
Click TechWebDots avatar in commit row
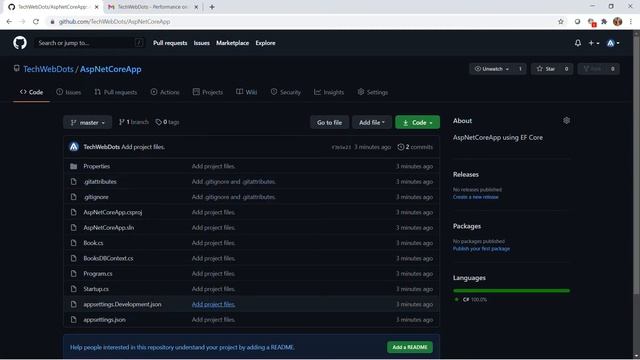tap(74, 147)
